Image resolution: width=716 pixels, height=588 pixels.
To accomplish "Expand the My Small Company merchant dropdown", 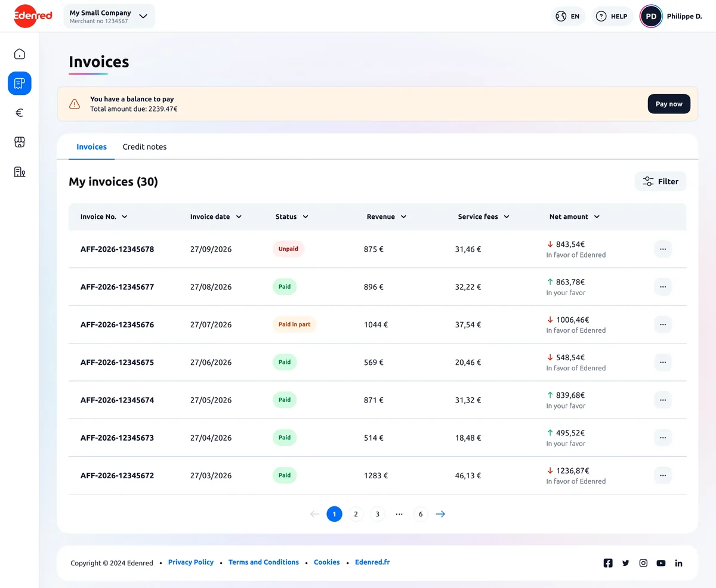I will pos(109,16).
